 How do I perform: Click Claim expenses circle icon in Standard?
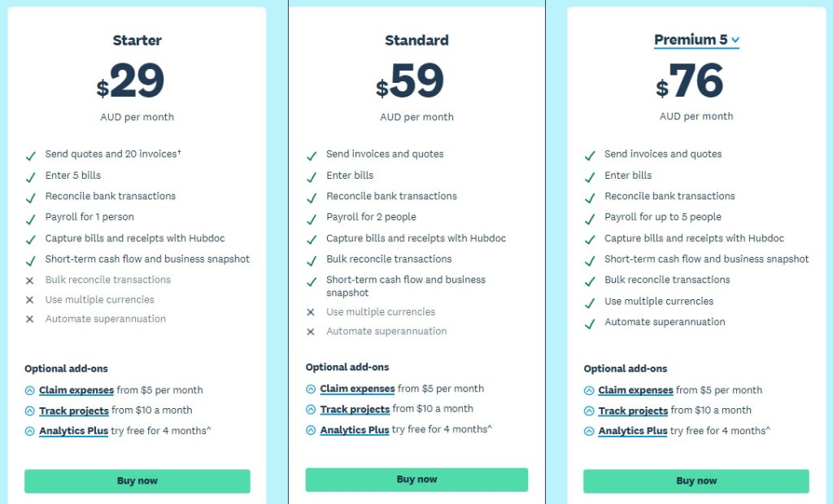(311, 389)
